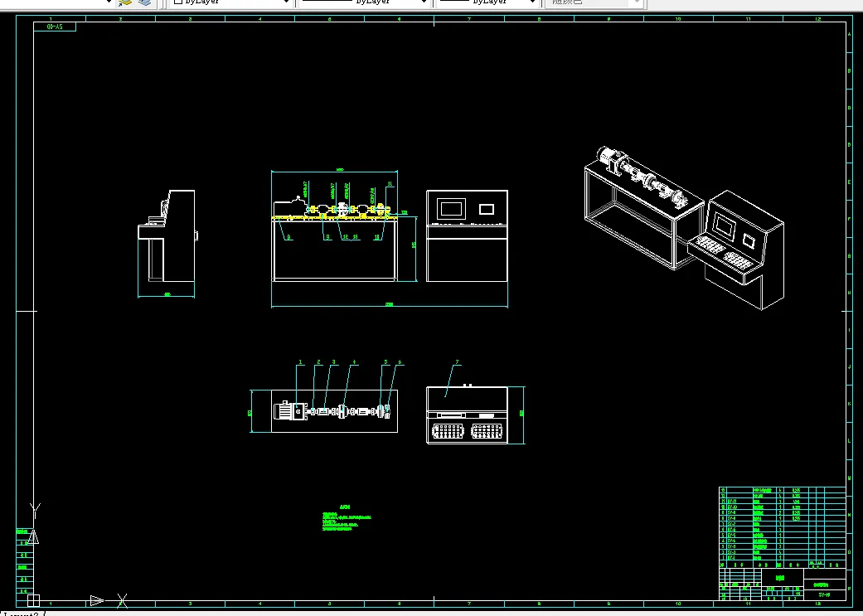Select balloon number 5 in the plan view

[x=385, y=362]
